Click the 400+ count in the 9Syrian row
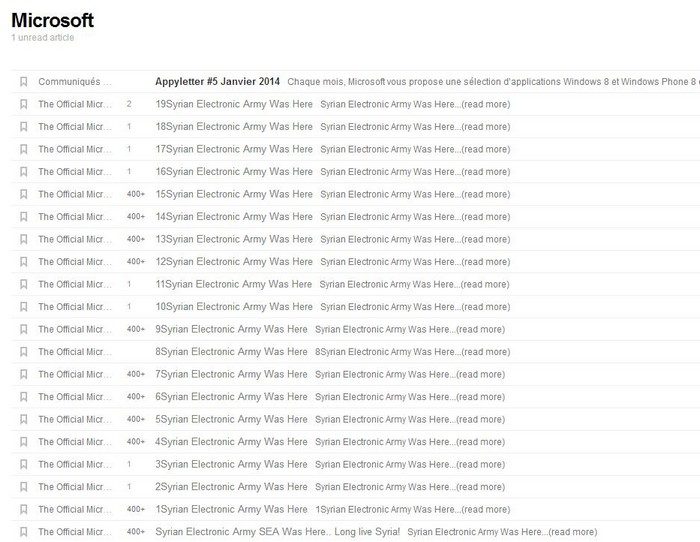Viewport: 700px width, 542px height. coord(136,329)
